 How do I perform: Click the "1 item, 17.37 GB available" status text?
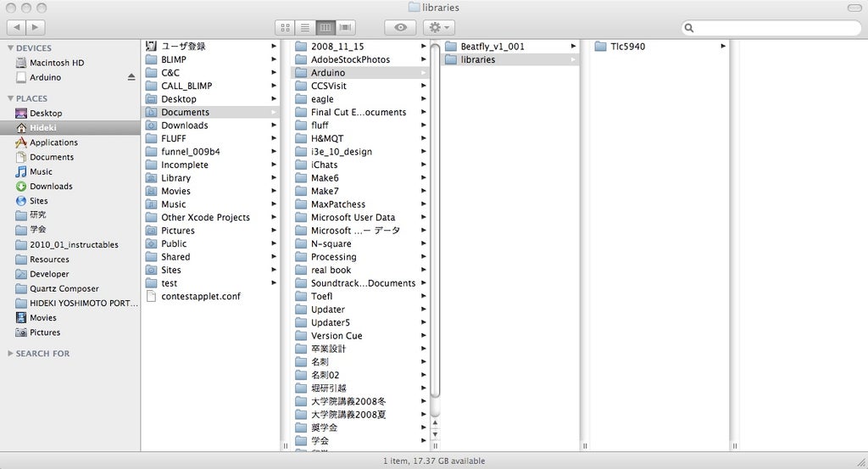coord(434,461)
